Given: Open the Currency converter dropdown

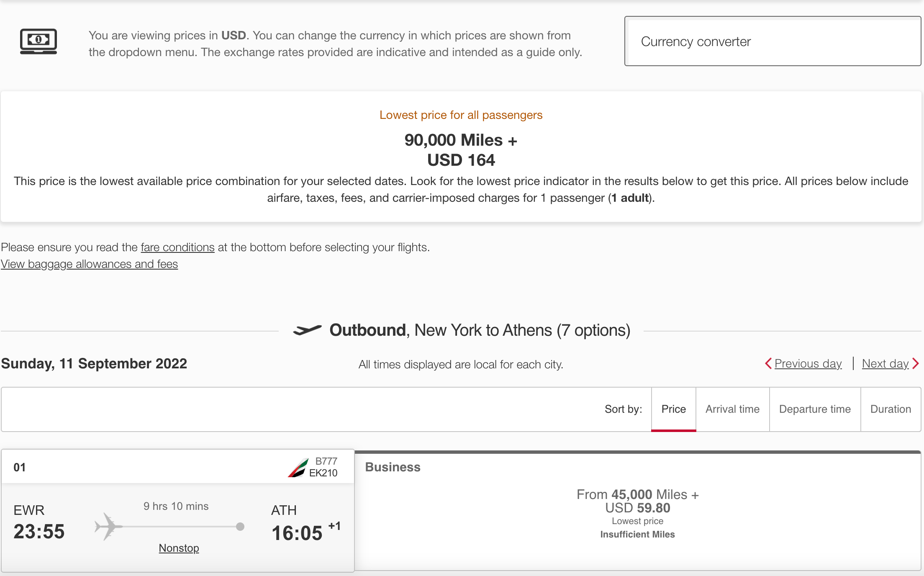Looking at the screenshot, I should 772,41.
